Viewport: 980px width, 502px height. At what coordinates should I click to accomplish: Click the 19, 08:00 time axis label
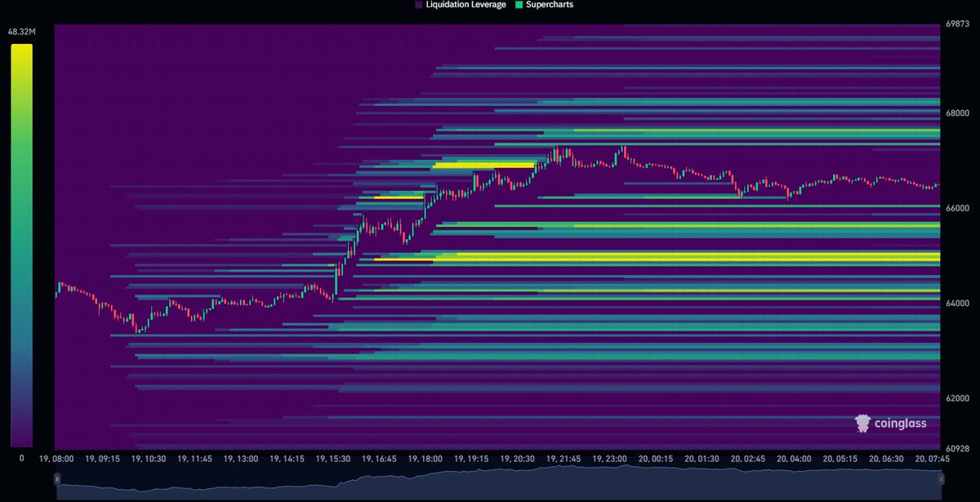coord(56,460)
